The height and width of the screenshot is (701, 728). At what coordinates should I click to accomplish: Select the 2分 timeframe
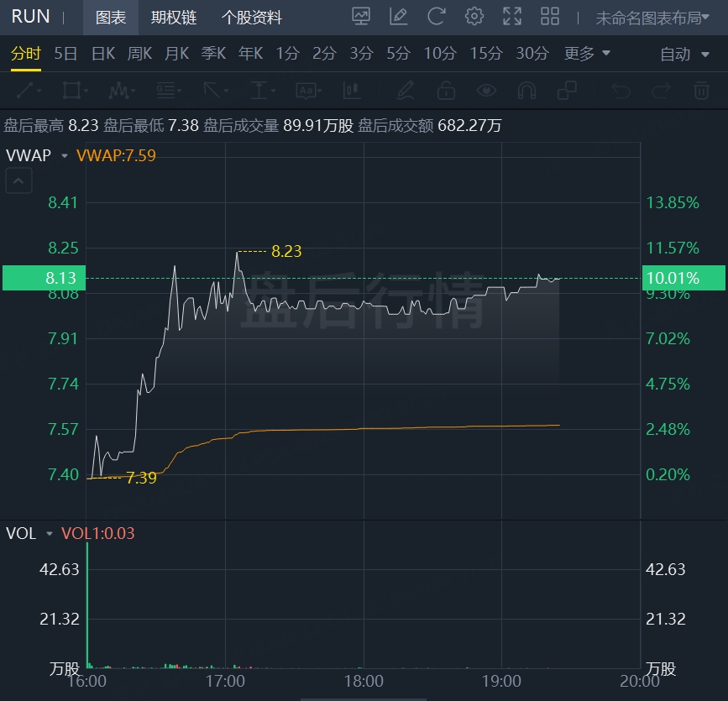click(x=324, y=54)
